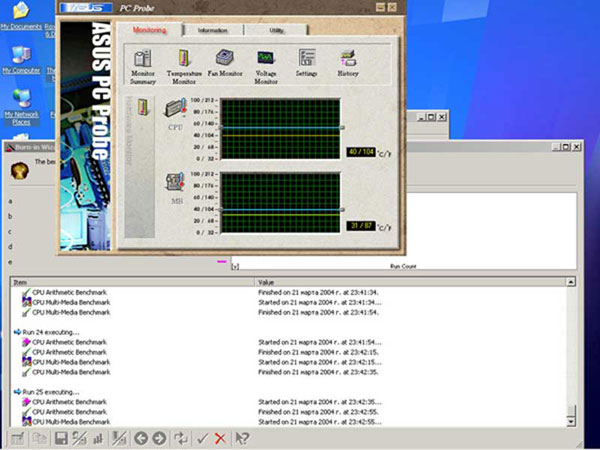Click value Finished at 23:41:54
The width and height of the screenshot is (600, 450).
(318, 312)
